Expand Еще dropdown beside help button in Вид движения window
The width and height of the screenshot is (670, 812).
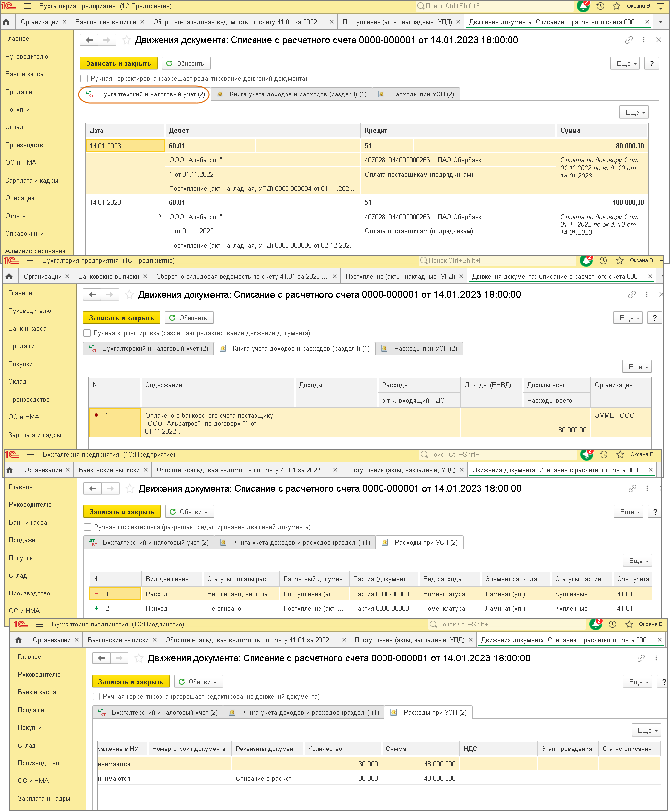pos(629,512)
